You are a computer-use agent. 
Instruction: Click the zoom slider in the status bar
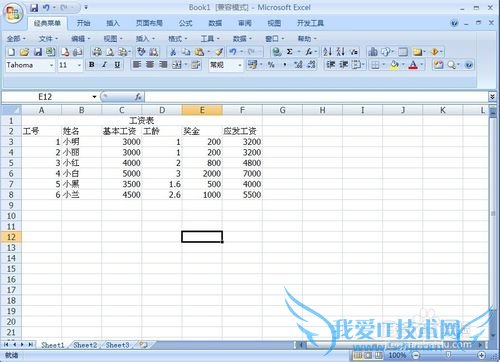pos(449,355)
